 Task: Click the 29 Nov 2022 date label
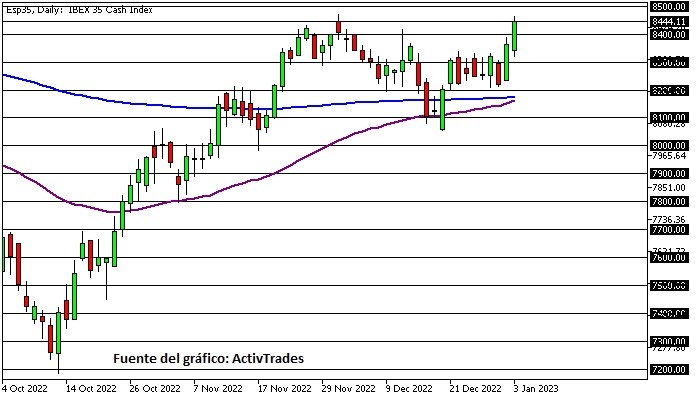346,387
